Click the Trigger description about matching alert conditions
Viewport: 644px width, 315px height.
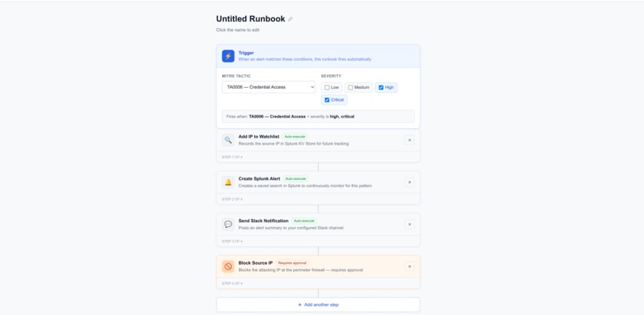(304, 59)
